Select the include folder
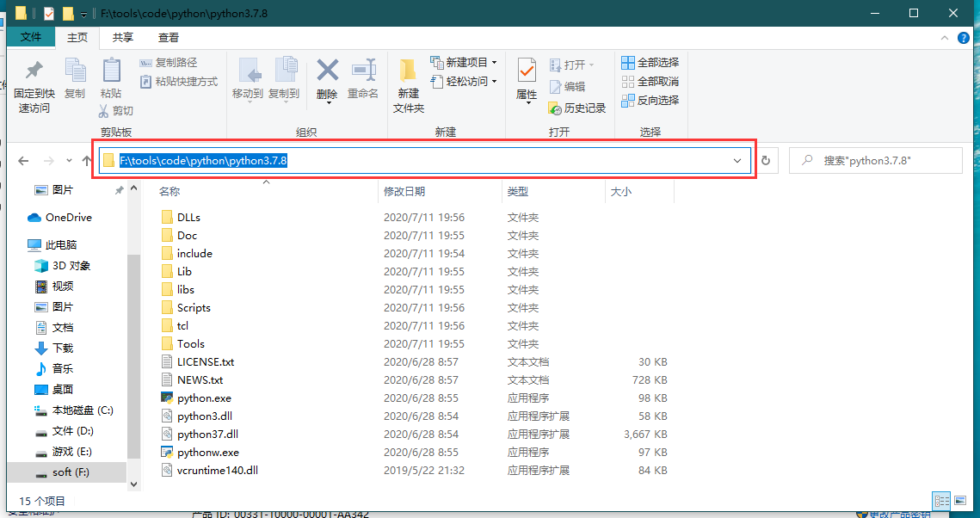The image size is (980, 518). (194, 254)
